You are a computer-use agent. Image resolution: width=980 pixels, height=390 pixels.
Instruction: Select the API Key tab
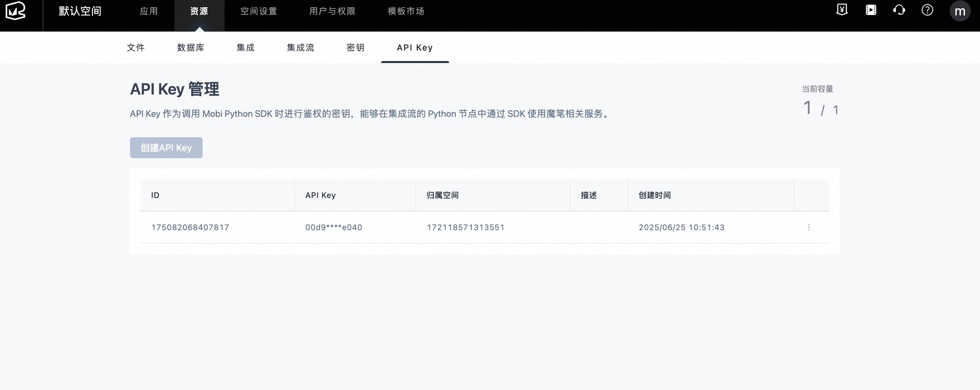(415, 48)
